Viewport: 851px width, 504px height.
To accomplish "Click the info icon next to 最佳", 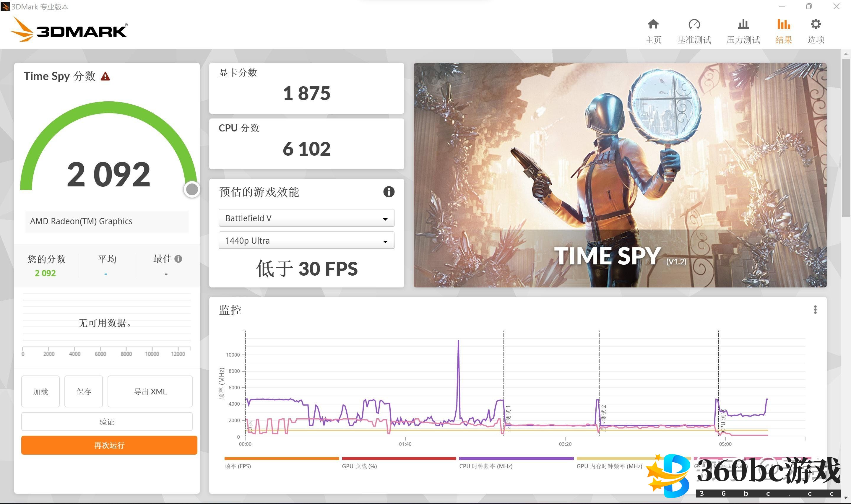I will (178, 259).
